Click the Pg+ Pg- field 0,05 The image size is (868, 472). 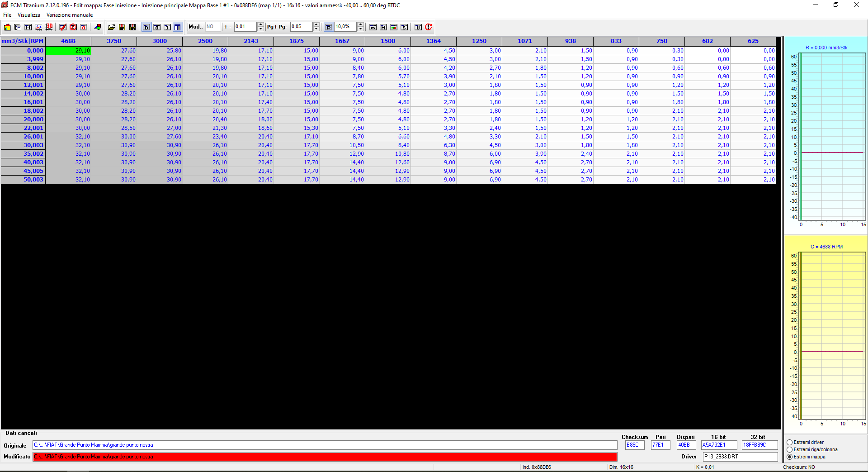302,27
